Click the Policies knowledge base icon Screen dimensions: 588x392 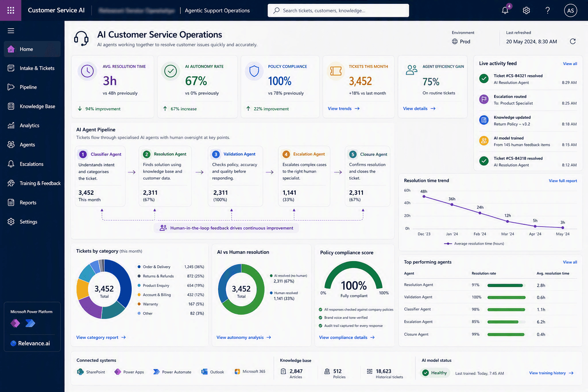click(327, 371)
